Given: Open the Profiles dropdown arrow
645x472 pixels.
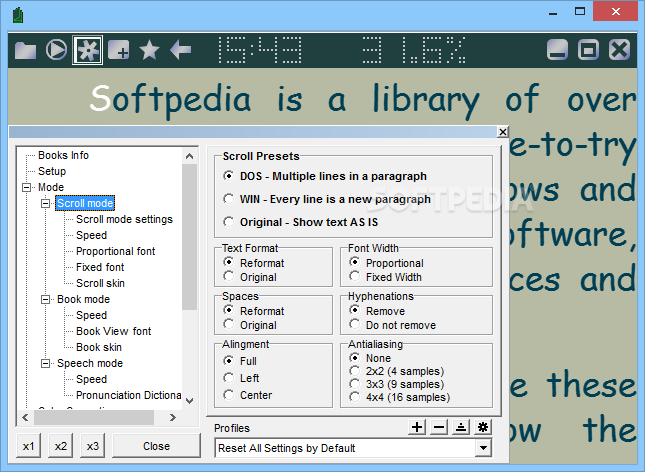Looking at the screenshot, I should click(x=483, y=448).
